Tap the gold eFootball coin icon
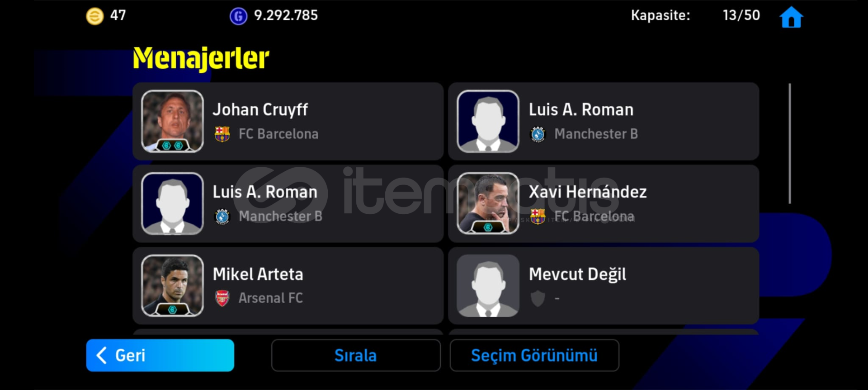The image size is (868, 390). 95,16
